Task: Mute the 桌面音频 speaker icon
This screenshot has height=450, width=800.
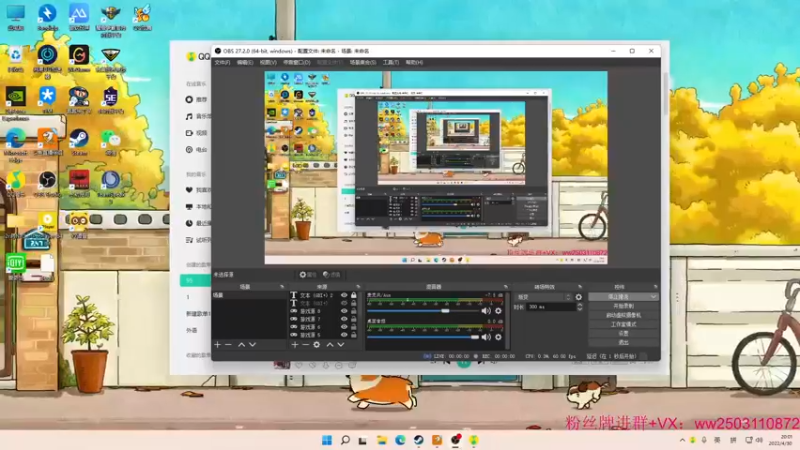Action: click(x=486, y=337)
